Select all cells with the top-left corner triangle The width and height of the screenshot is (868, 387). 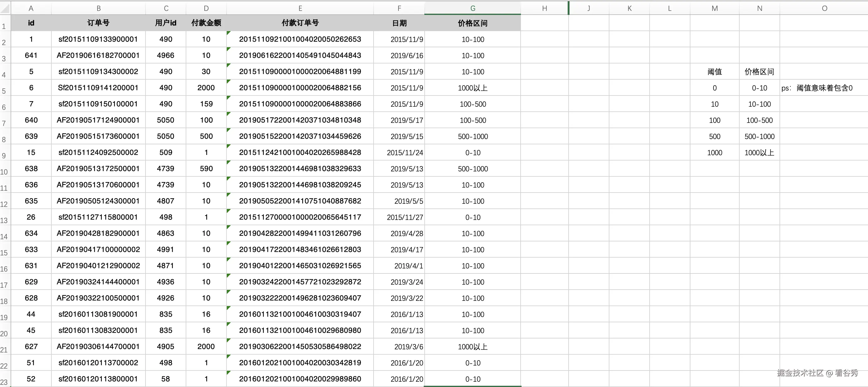(x=4, y=8)
